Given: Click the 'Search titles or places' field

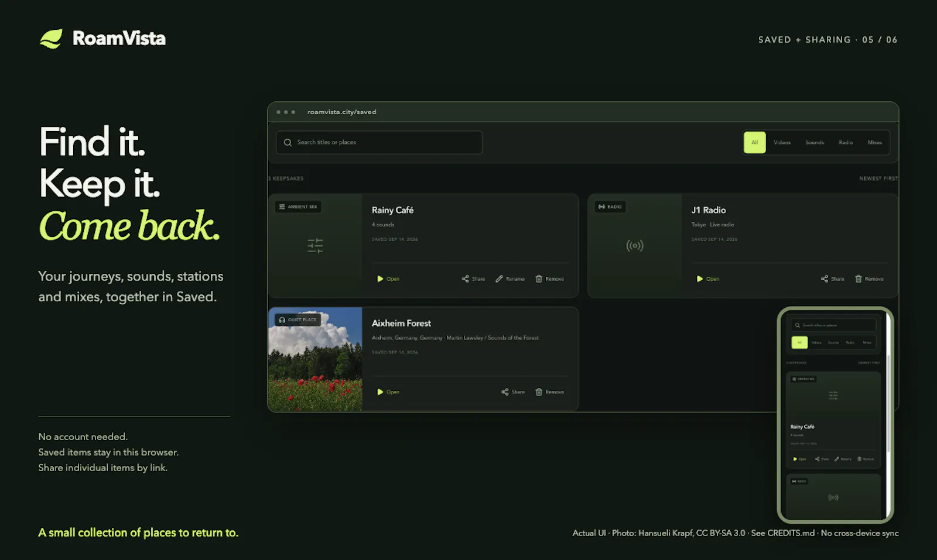Looking at the screenshot, I should pyautogui.click(x=379, y=142).
